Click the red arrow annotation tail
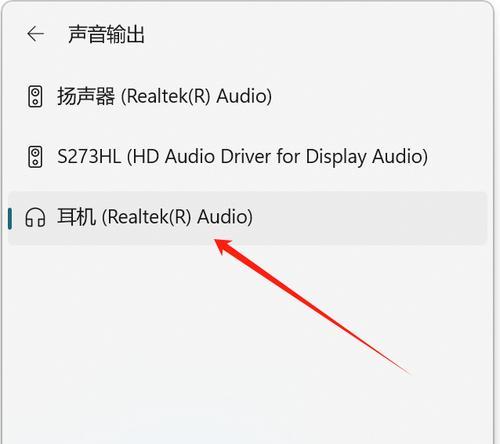500x444 pixels. click(x=407, y=372)
